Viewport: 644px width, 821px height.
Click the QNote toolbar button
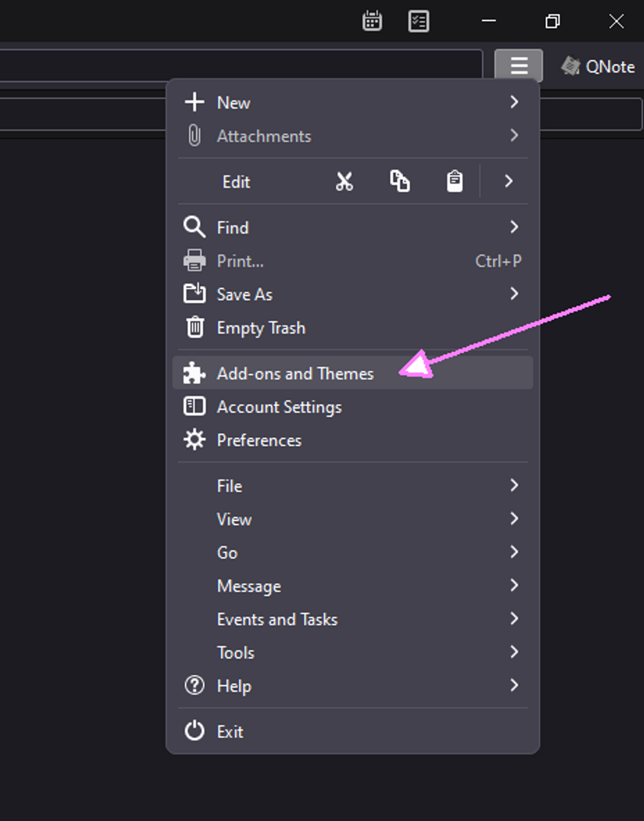click(598, 67)
